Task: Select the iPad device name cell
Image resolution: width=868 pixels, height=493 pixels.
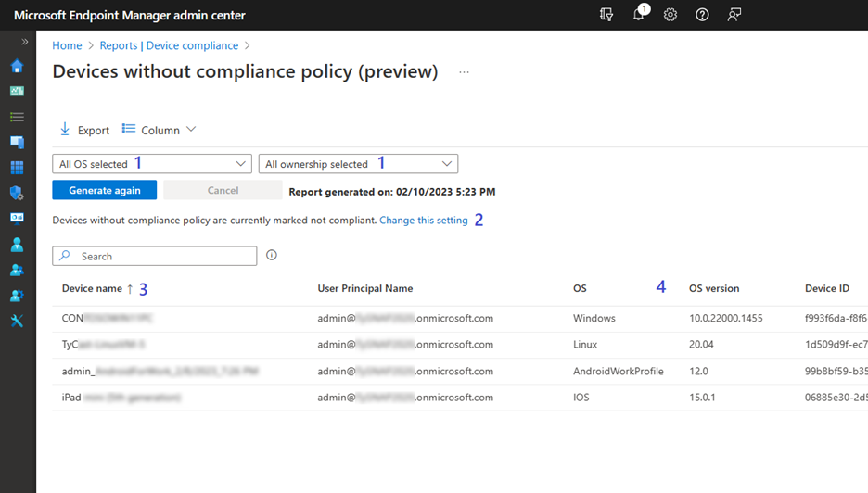Action: pos(121,398)
